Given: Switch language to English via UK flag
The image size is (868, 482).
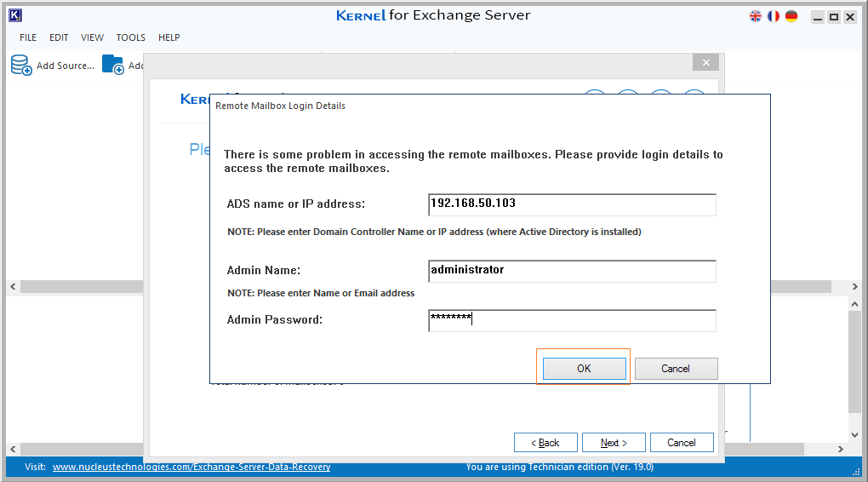Looking at the screenshot, I should (x=755, y=16).
